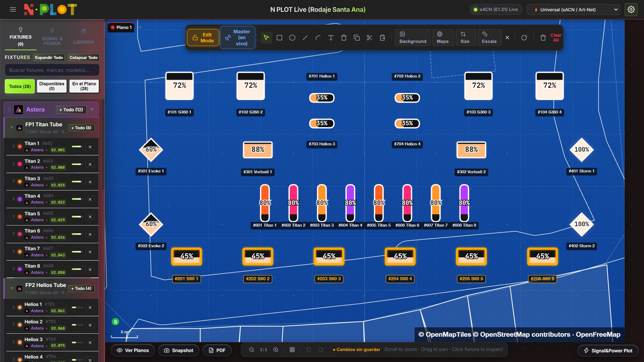Click Colapsar Todo button
644x362 pixels.
pos(83,57)
